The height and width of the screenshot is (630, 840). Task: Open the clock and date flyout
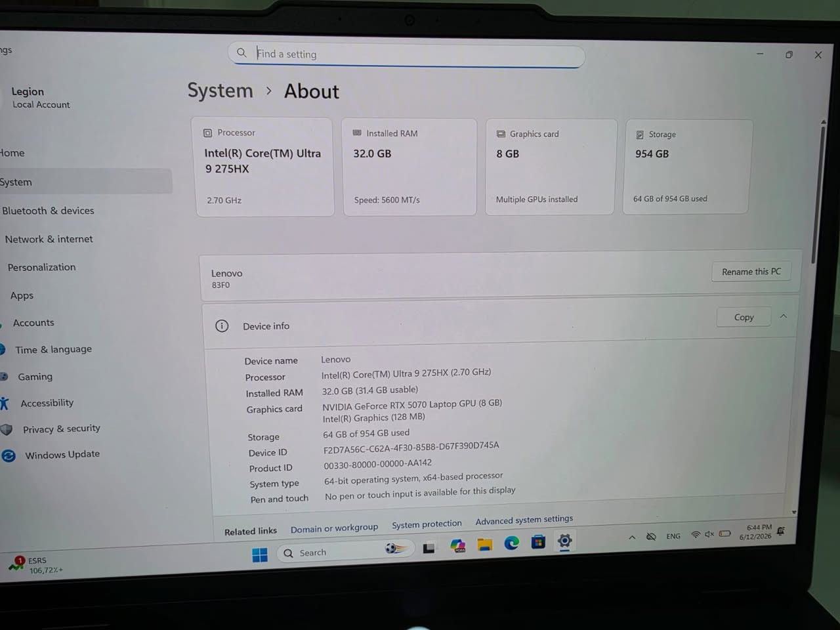coord(756,532)
